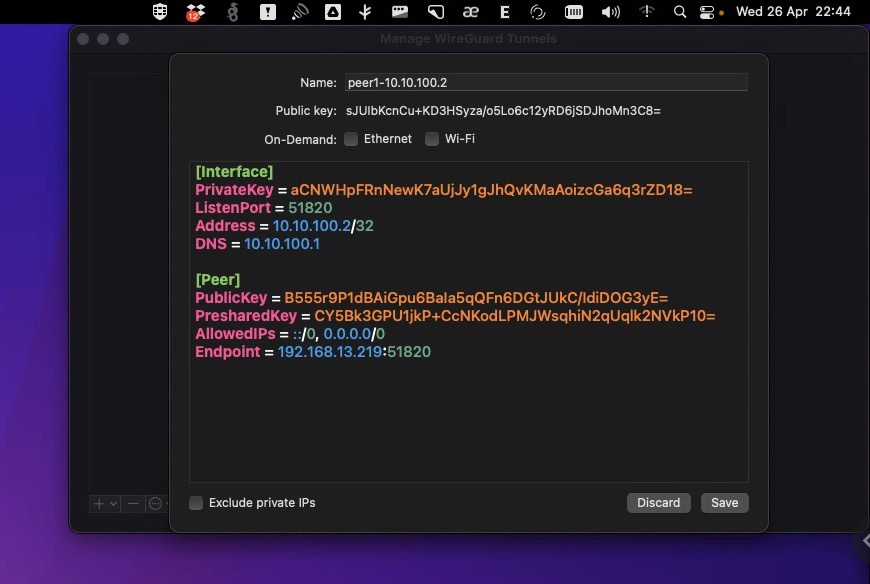The width and height of the screenshot is (870, 584).
Task: Open the clapperboard menu bar icon
Action: click(399, 12)
